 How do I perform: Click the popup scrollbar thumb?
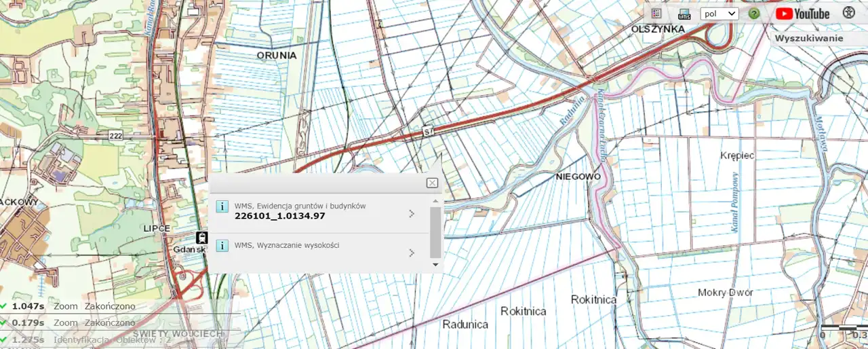coord(435,231)
